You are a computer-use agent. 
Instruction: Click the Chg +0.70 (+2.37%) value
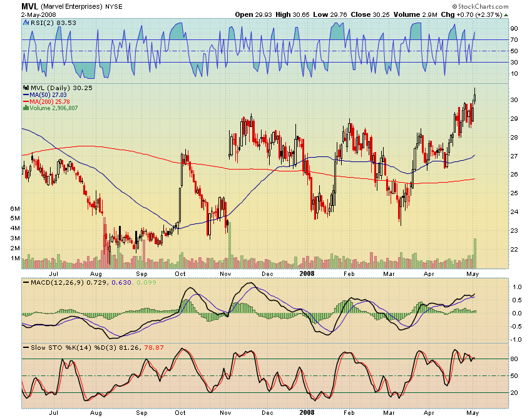pyautogui.click(x=471, y=14)
